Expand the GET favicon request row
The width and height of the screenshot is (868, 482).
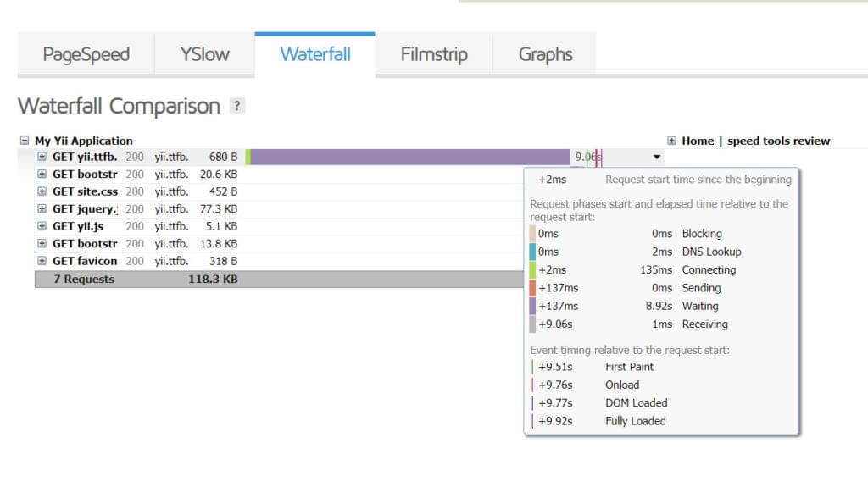(42, 261)
